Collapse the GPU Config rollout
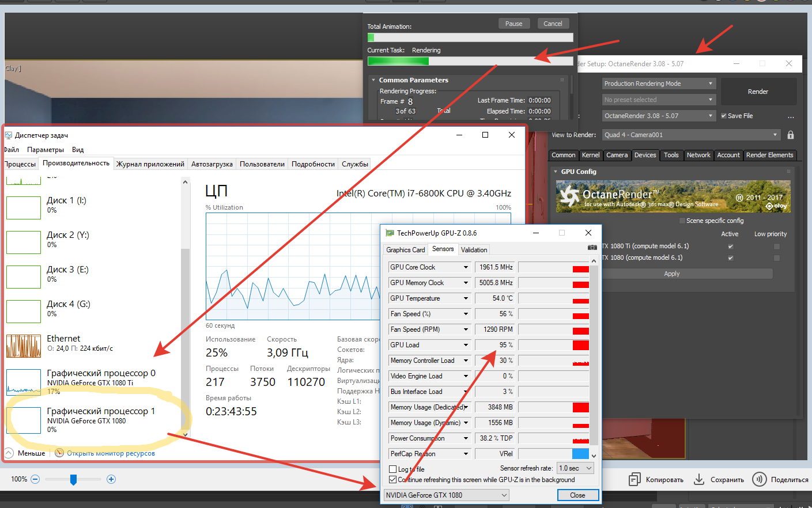Image resolution: width=812 pixels, height=508 pixels. point(556,172)
